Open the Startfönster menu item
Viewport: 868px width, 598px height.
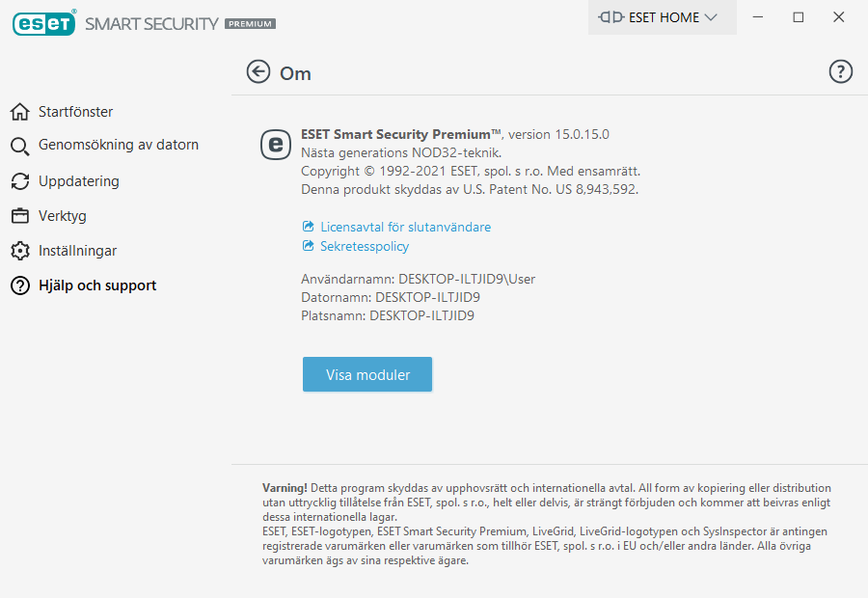(x=75, y=112)
